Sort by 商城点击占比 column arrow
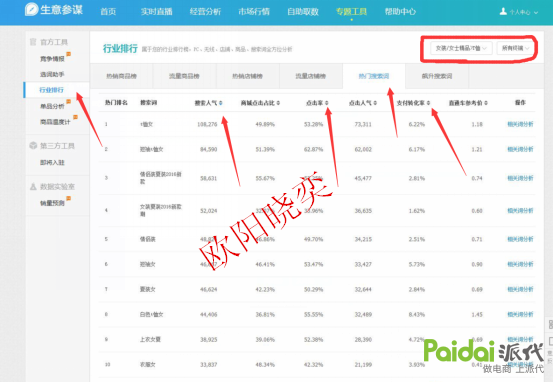Image resolution: width=554 pixels, height=383 pixels. 278,103
